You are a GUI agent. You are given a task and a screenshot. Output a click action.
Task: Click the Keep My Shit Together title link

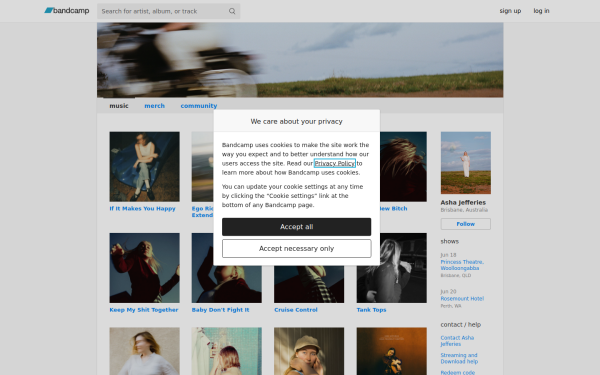(x=144, y=310)
